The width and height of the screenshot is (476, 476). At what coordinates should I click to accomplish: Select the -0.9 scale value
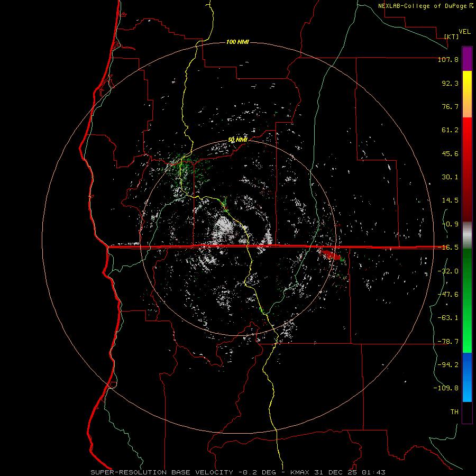450,224
